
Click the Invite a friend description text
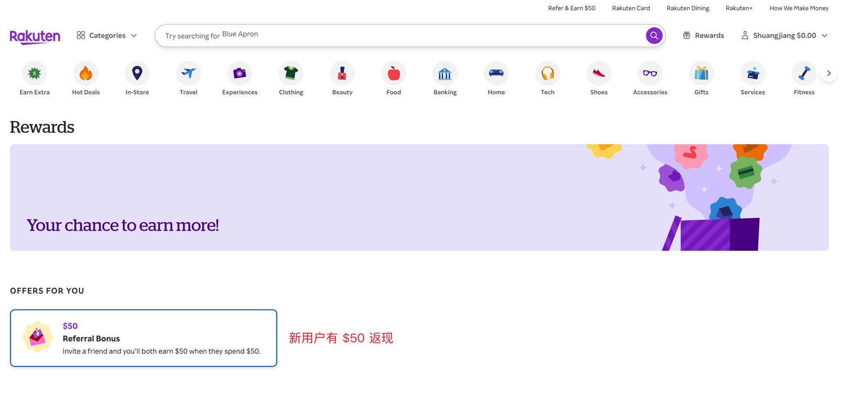tap(161, 351)
